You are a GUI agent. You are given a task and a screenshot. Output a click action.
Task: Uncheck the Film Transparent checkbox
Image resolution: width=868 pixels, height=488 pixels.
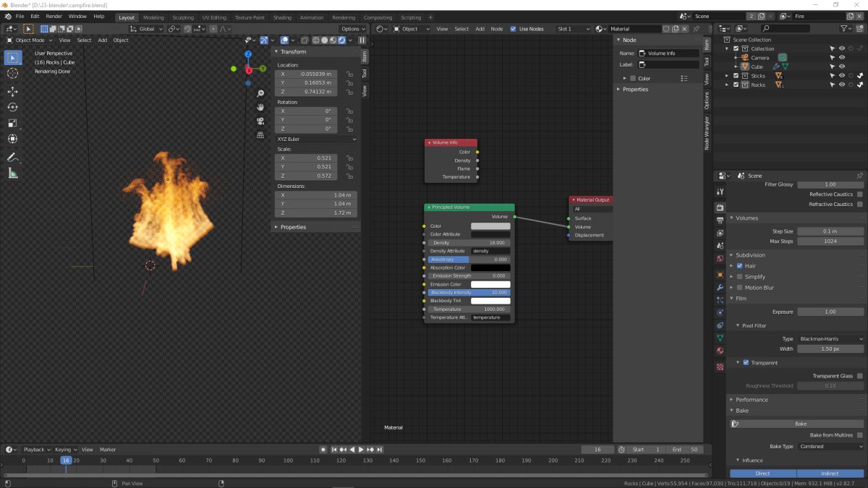tap(746, 363)
